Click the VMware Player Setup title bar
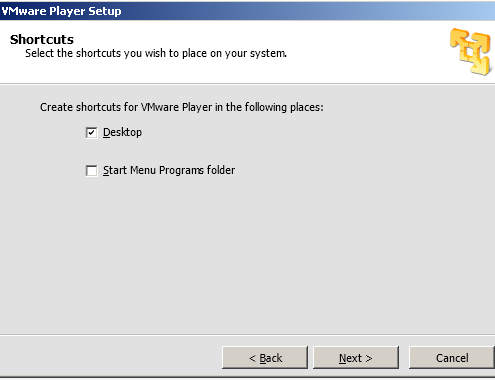495x380 pixels. coord(247,11)
